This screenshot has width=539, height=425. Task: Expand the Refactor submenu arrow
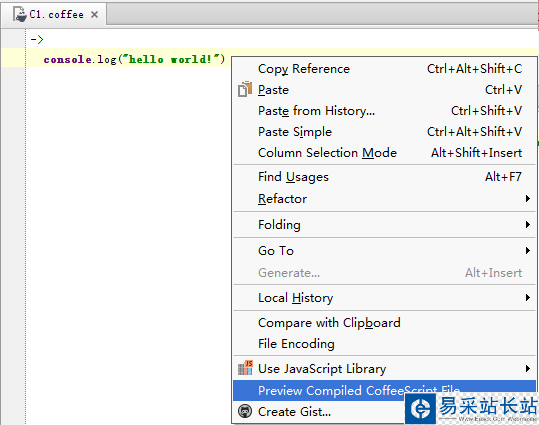pyautogui.click(x=528, y=198)
